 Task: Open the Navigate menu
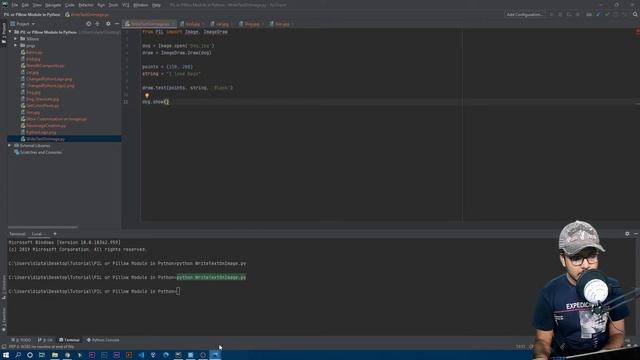[53, 5]
